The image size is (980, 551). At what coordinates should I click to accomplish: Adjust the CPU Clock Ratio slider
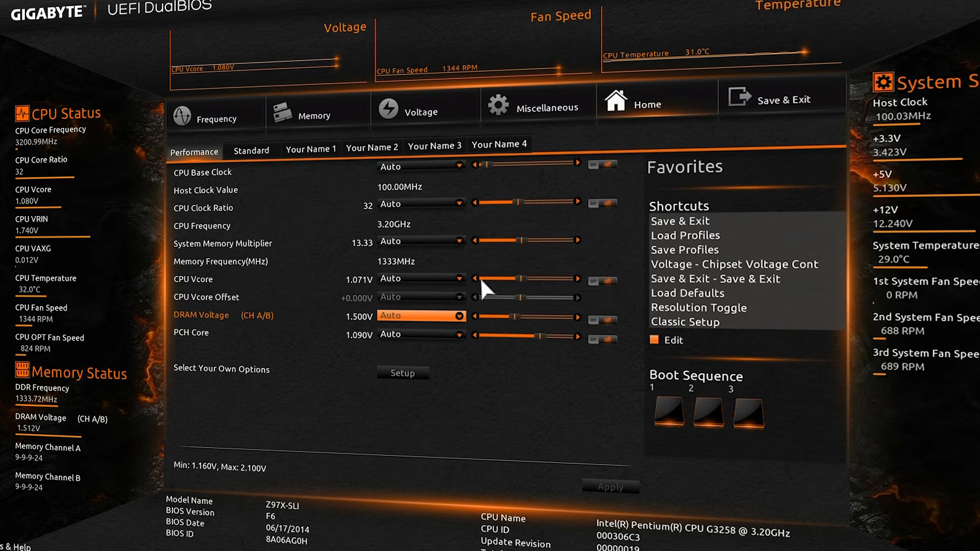click(526, 202)
